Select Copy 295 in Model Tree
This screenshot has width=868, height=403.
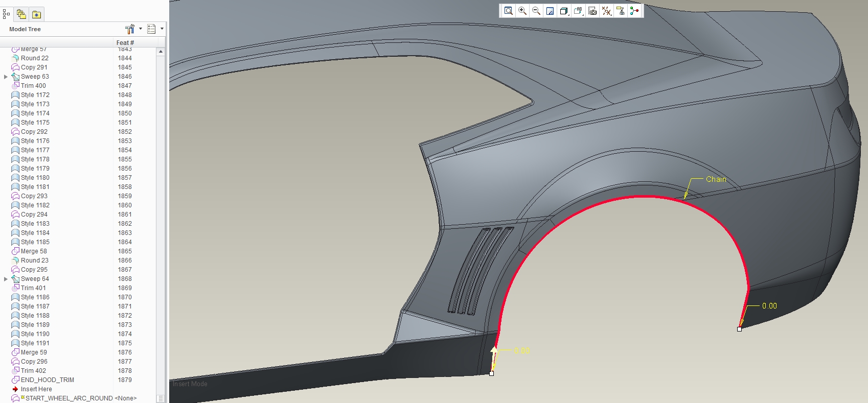click(x=34, y=270)
